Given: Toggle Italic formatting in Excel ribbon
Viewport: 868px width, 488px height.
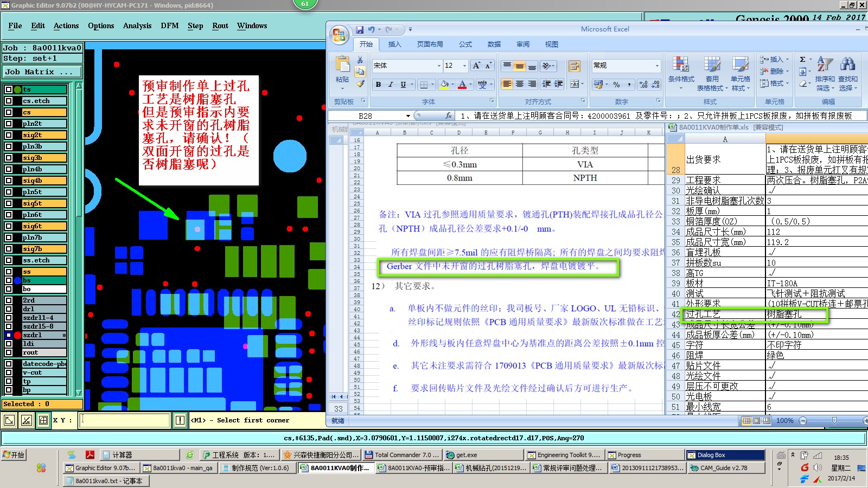Looking at the screenshot, I should [391, 85].
